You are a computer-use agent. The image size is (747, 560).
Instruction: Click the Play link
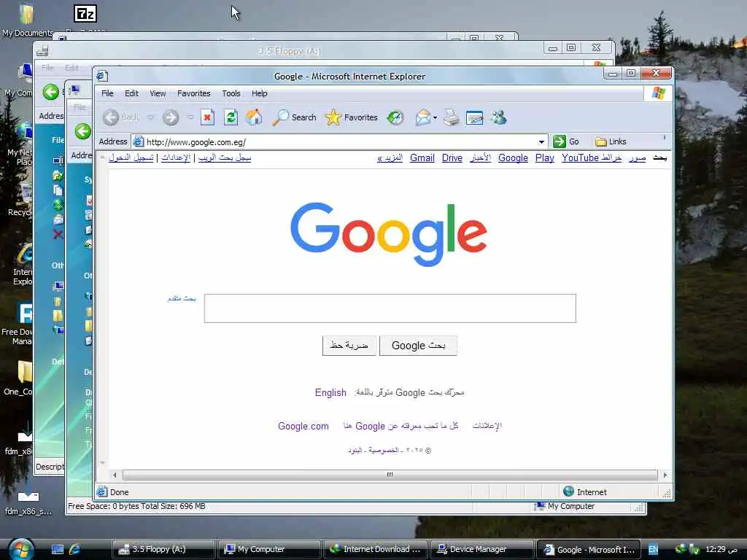point(544,157)
